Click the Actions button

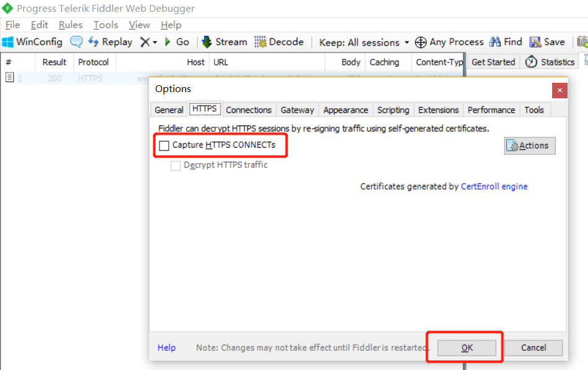[x=529, y=145]
